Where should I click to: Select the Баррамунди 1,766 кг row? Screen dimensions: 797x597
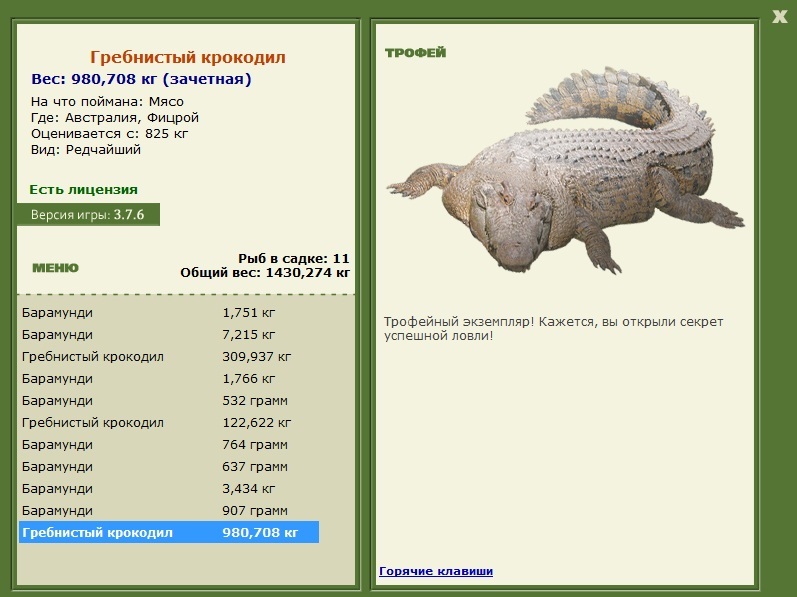tap(169, 379)
